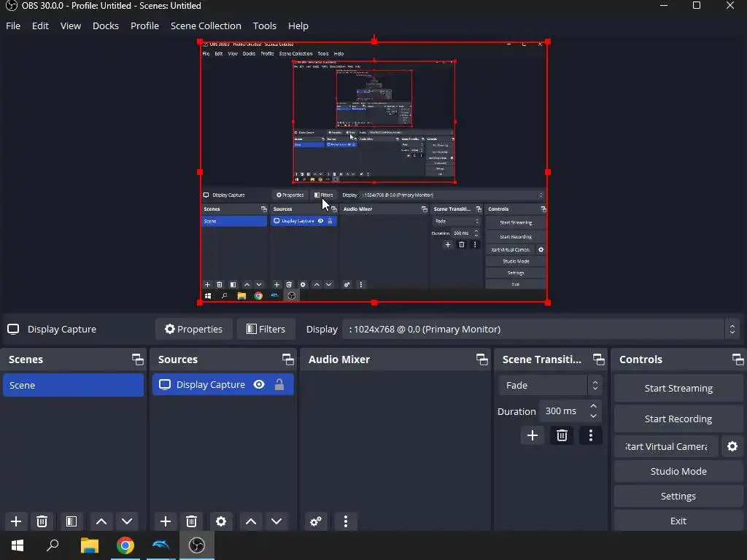The height and width of the screenshot is (560, 747).
Task: Remove scene transition with trash icon
Action: (x=562, y=435)
